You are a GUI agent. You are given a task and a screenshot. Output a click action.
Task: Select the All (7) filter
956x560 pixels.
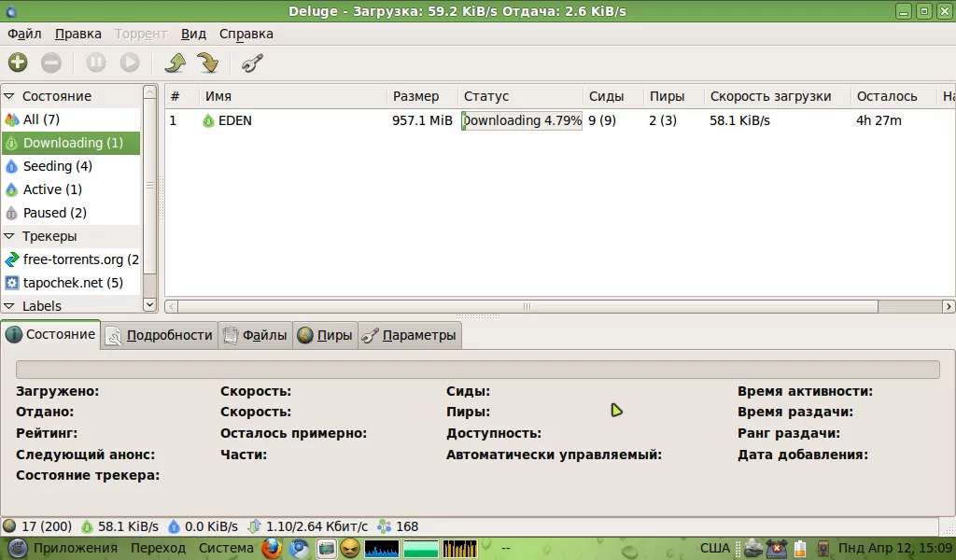click(x=71, y=119)
